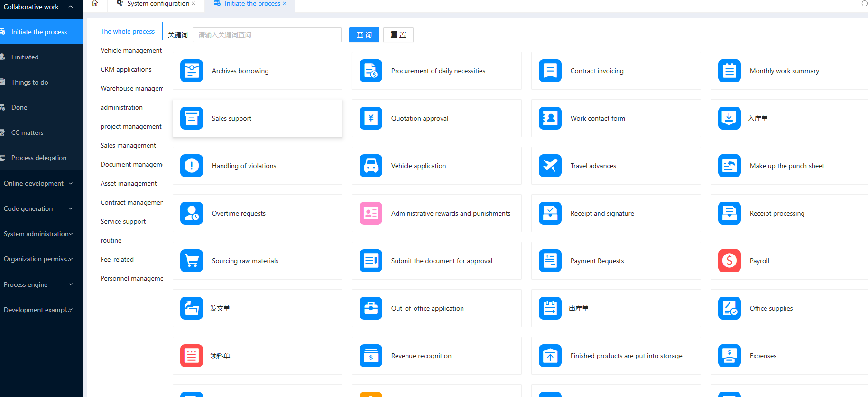Viewport: 868px width, 397px height.
Task: Open the Out-of-office application briefcase icon
Action: pos(371,308)
